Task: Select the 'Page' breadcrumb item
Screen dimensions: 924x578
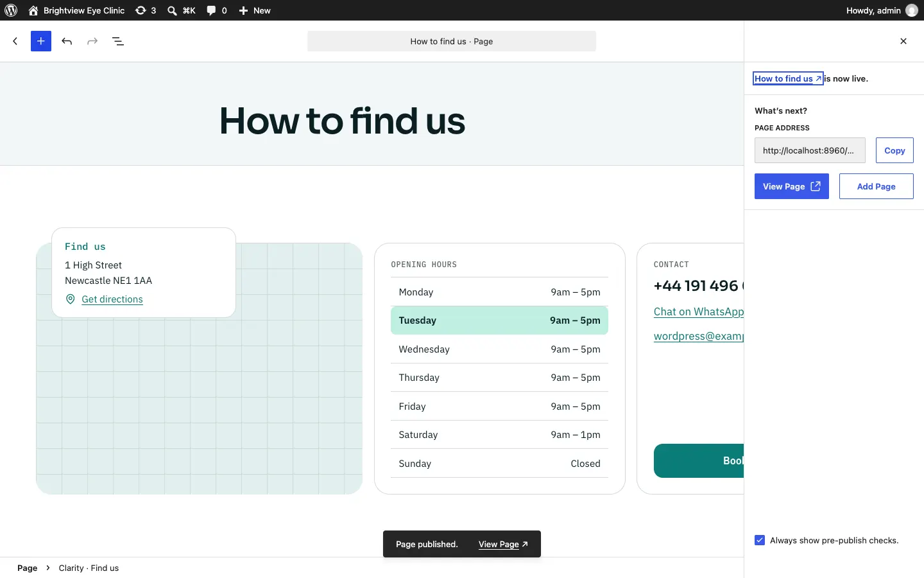Action: pos(27,568)
